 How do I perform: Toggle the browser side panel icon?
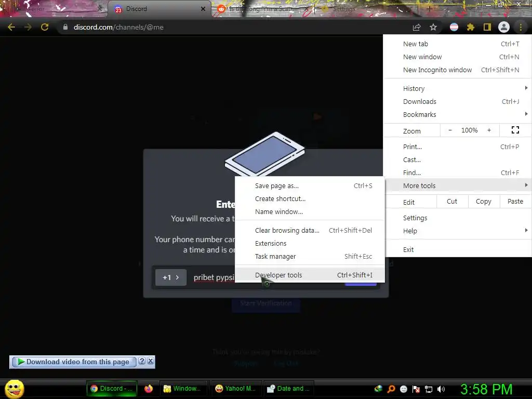[487, 27]
